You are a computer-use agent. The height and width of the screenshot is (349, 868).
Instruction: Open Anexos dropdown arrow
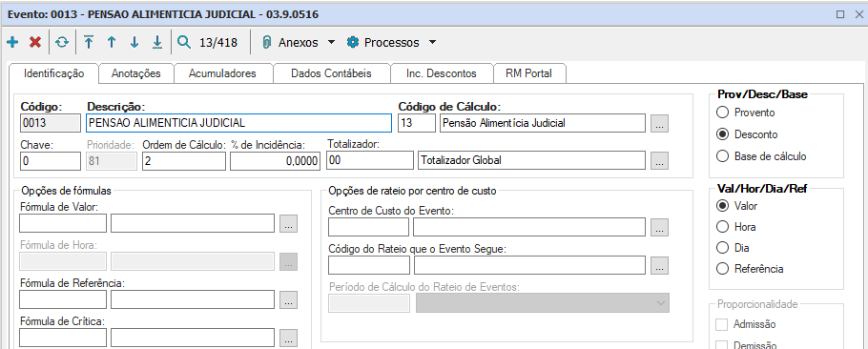point(331,42)
